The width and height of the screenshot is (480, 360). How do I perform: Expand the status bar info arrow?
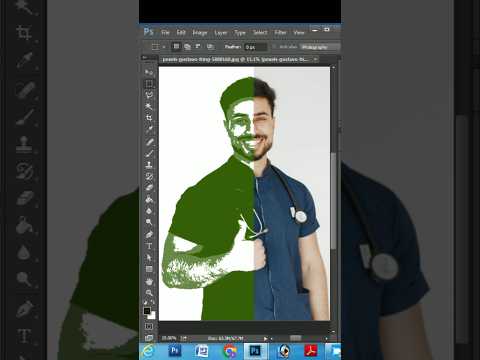tap(266, 338)
